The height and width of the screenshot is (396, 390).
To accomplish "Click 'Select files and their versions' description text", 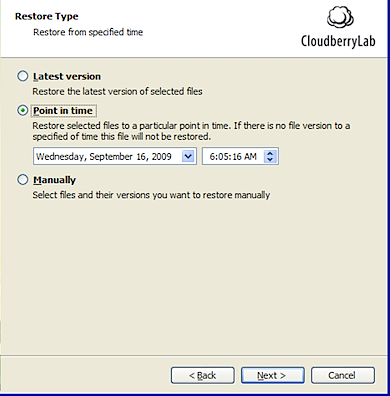I will [x=151, y=195].
